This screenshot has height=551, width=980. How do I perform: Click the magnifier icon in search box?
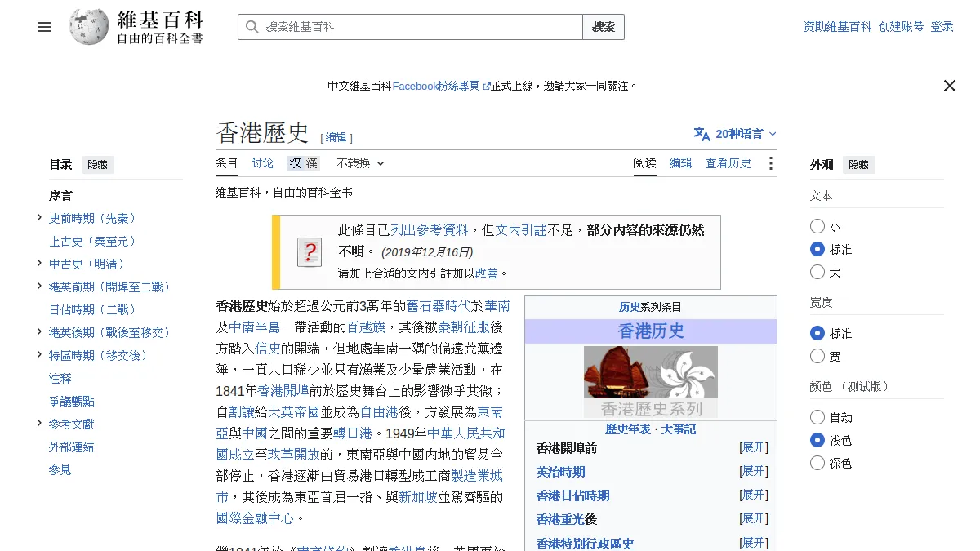252,27
